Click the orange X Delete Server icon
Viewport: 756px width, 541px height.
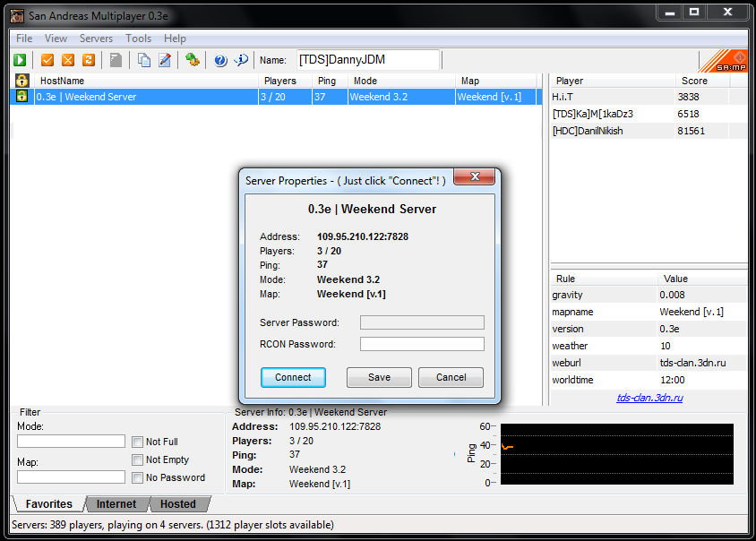68,60
